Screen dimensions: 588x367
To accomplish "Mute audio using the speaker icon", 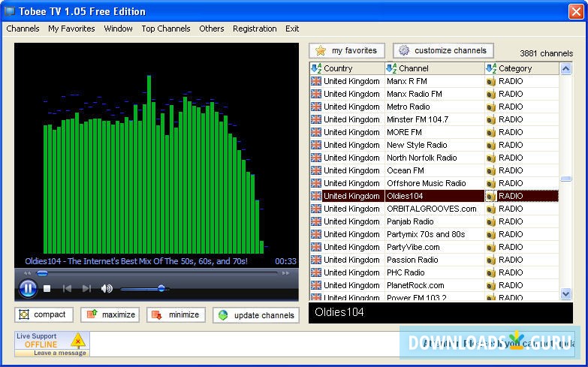I will [107, 288].
